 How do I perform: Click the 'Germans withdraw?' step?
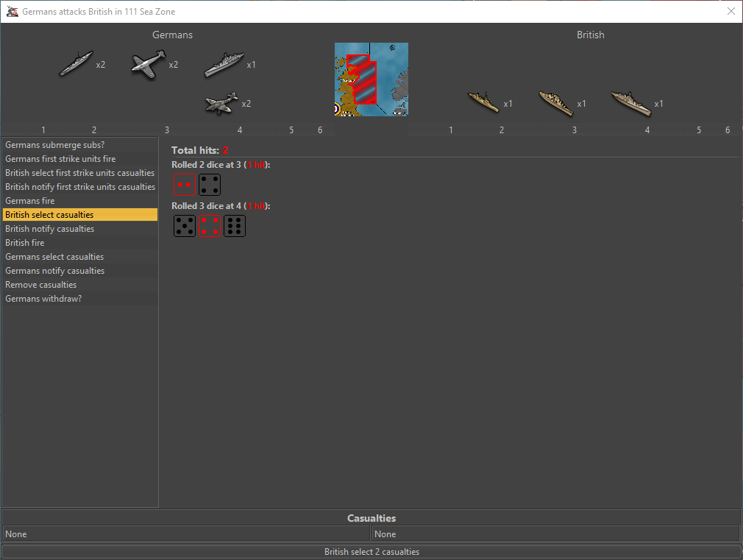click(x=80, y=299)
